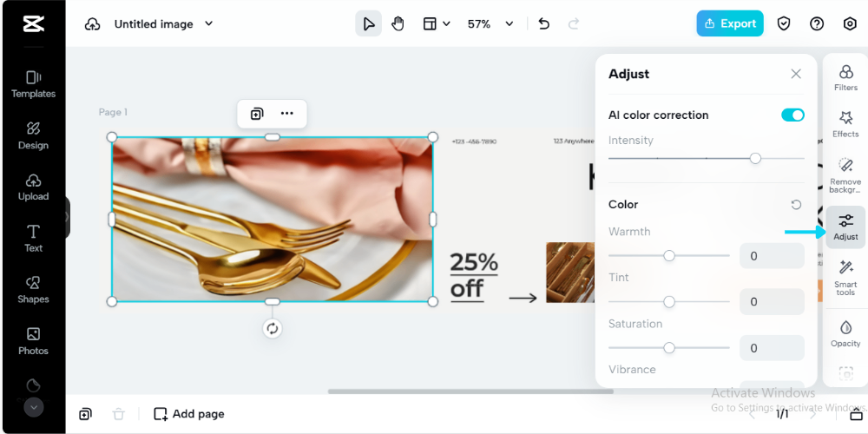Toggle AI color correction switch

[792, 115]
